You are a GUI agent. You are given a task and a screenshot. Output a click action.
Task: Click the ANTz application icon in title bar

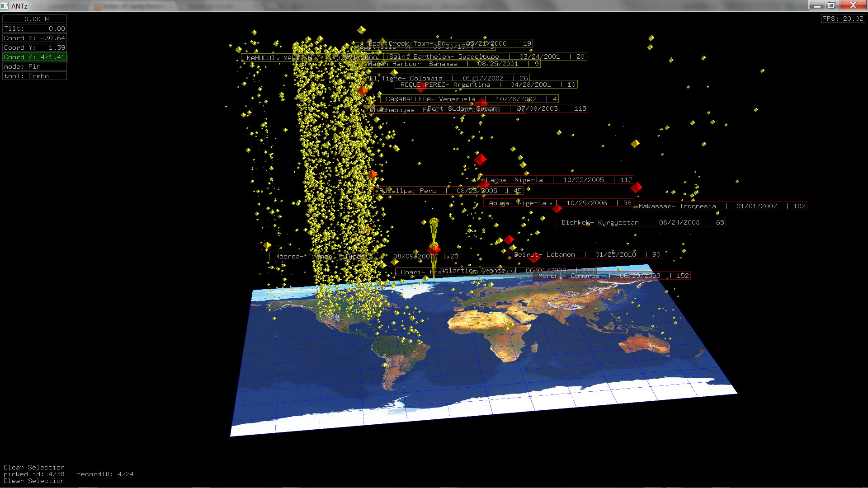pos(5,6)
